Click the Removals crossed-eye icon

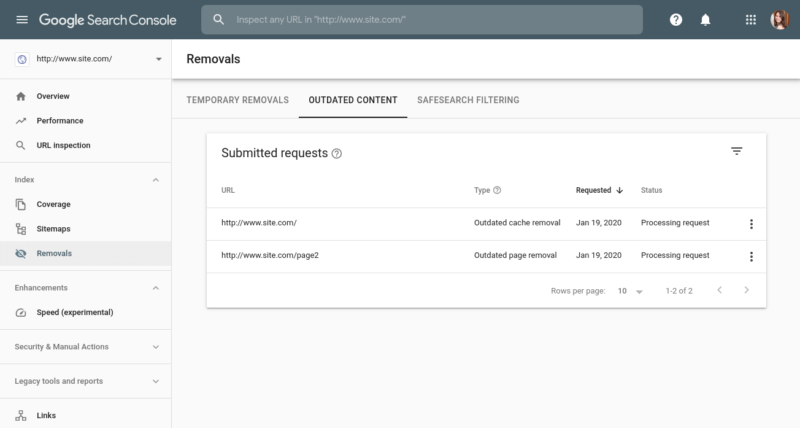pos(21,254)
